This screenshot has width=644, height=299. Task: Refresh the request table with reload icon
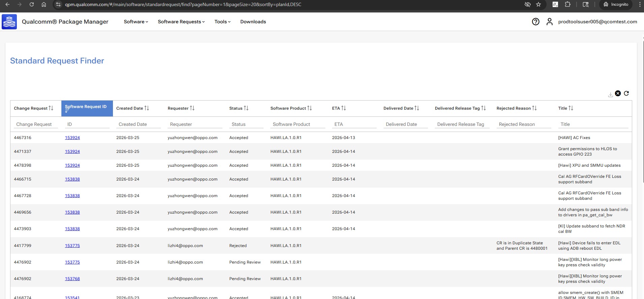click(626, 93)
